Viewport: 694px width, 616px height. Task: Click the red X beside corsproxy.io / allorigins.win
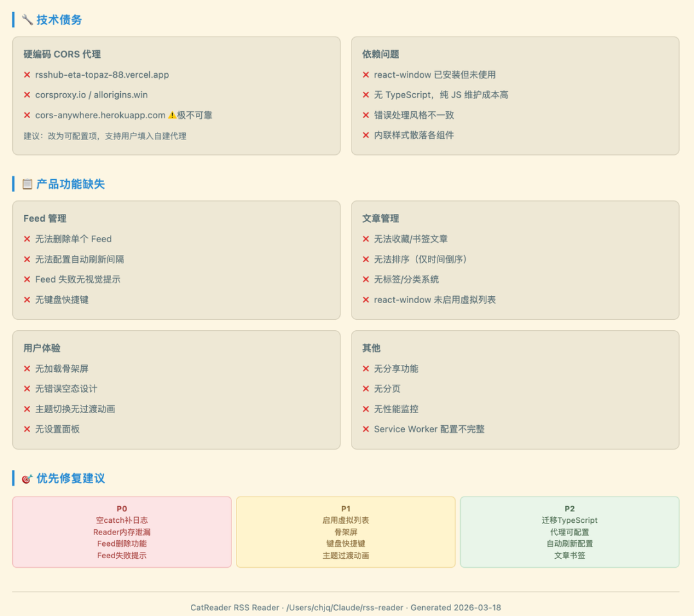[x=27, y=95]
